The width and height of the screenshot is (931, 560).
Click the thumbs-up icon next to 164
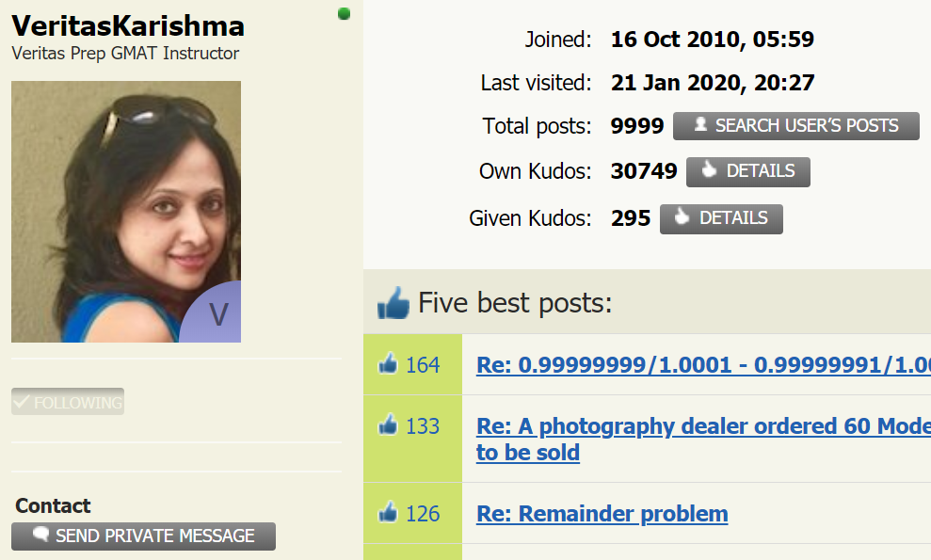click(389, 363)
